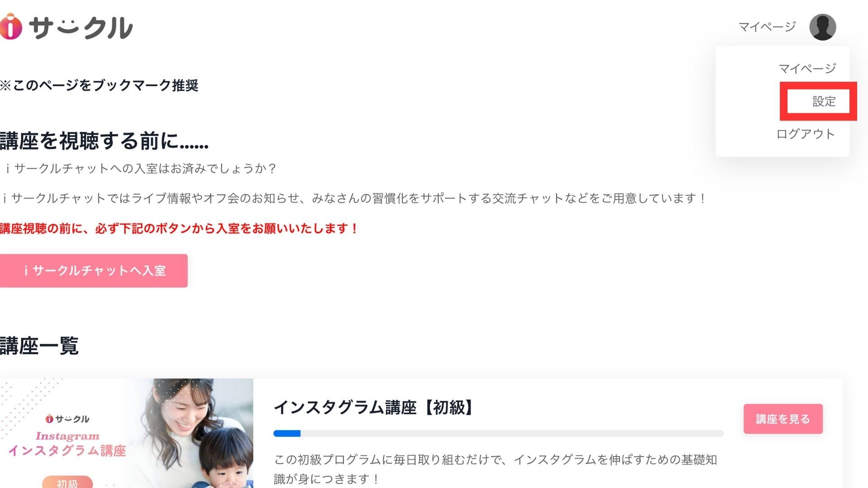This screenshot has width=868, height=488.
Task: Select マイページ in the dropdown menu
Action: (x=807, y=69)
